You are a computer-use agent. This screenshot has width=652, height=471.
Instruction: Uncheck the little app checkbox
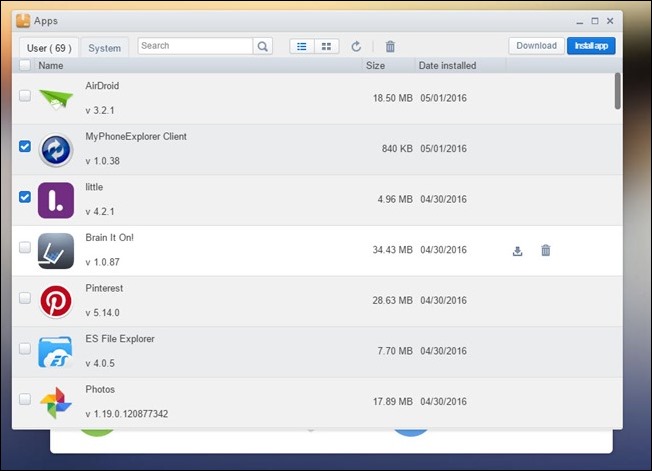coord(25,197)
